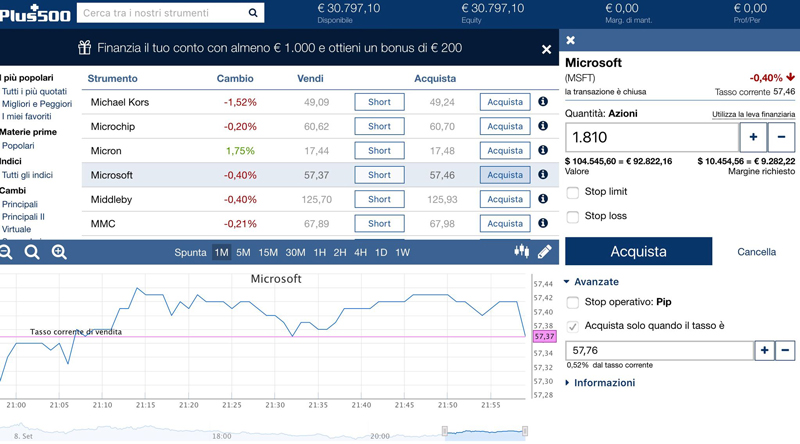Open info for Michael Kors
Image resolution: width=800 pixels, height=444 pixels.
click(x=543, y=102)
